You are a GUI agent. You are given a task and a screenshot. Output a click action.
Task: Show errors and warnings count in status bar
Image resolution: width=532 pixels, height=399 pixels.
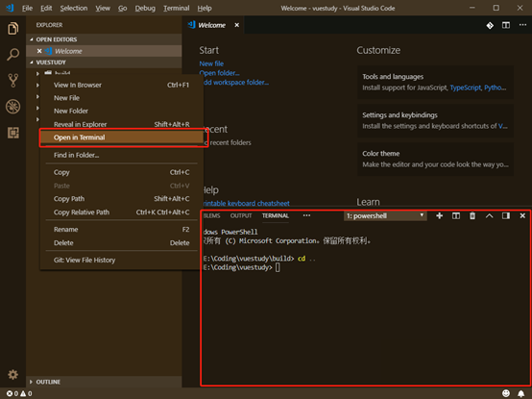tap(19, 393)
